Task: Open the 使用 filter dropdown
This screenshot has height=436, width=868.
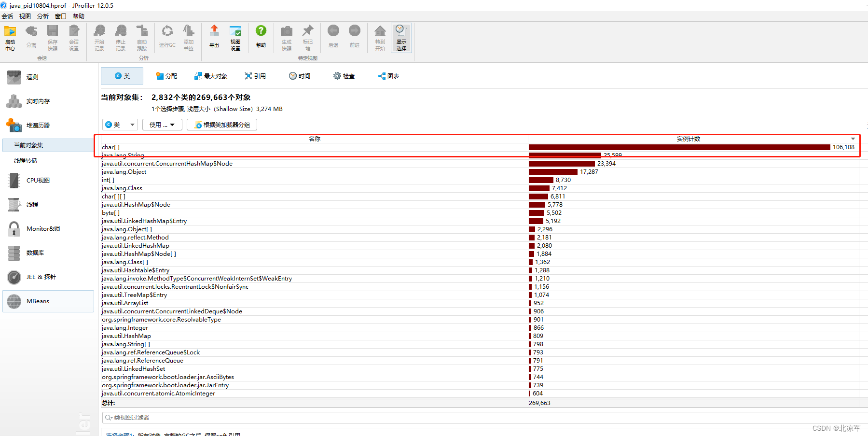Action: [x=162, y=124]
